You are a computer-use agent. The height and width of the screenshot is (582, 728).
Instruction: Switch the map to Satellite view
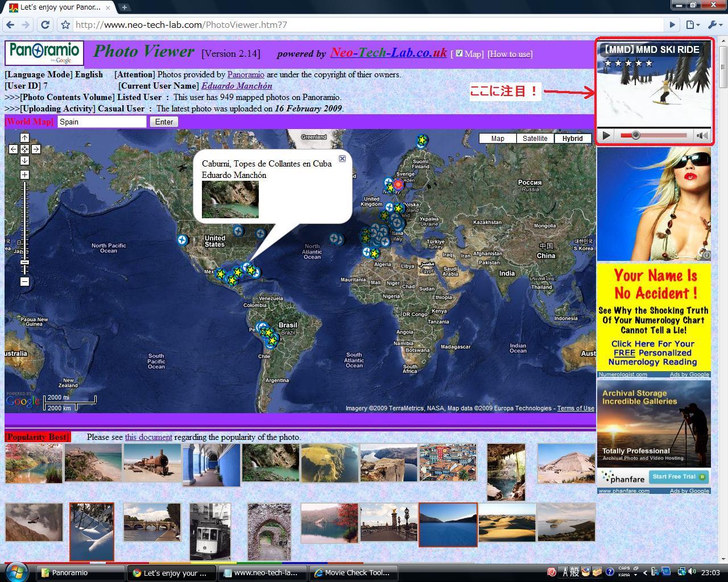[x=535, y=138]
